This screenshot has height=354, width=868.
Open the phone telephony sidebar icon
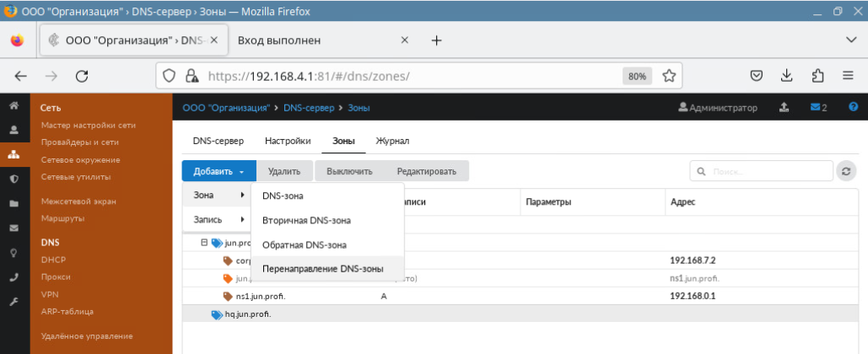13,276
